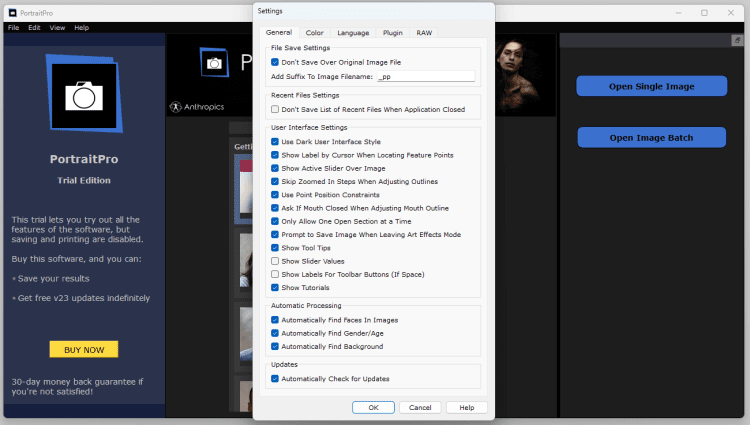
Task: Click 'Get free v23 updates indefinitely' text
Action: 84,298
